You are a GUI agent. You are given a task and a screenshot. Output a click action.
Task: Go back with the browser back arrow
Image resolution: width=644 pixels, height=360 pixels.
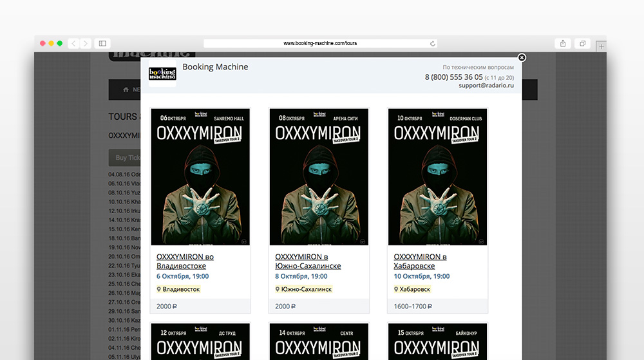73,43
